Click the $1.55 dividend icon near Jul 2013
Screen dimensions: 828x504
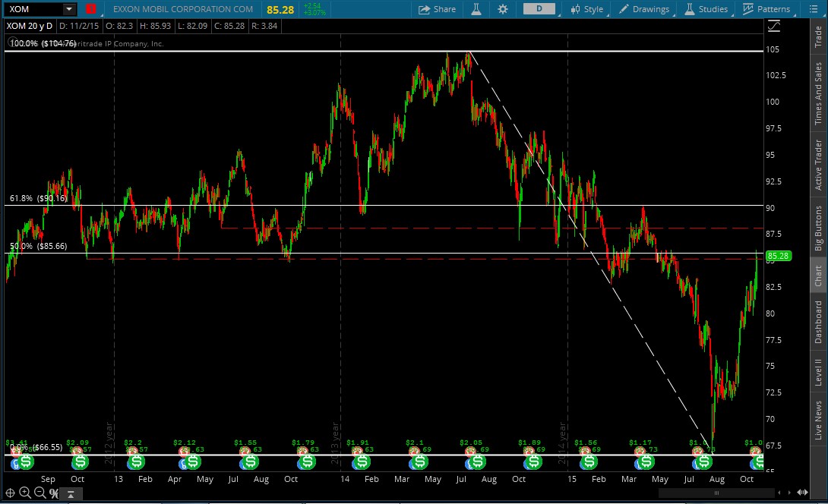[x=250, y=461]
